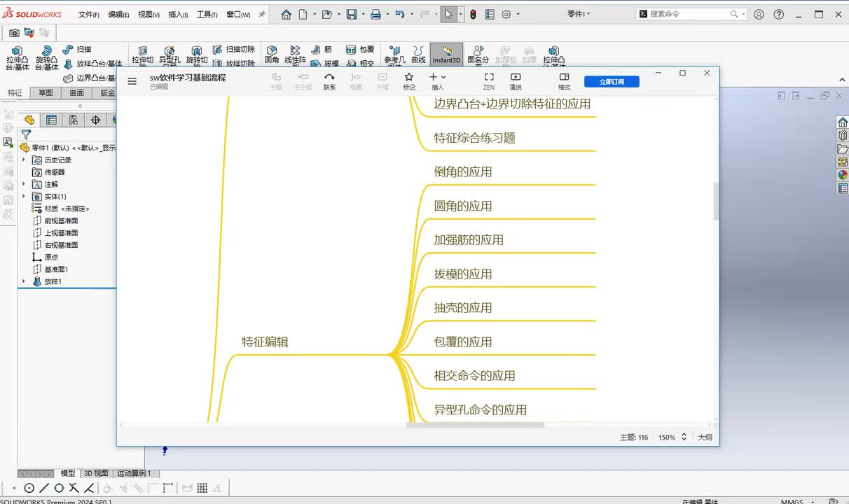Viewport: 849px width, 504px height.
Task: Click the 拉伸凸台/基体 extrude tool
Action: coord(17,58)
